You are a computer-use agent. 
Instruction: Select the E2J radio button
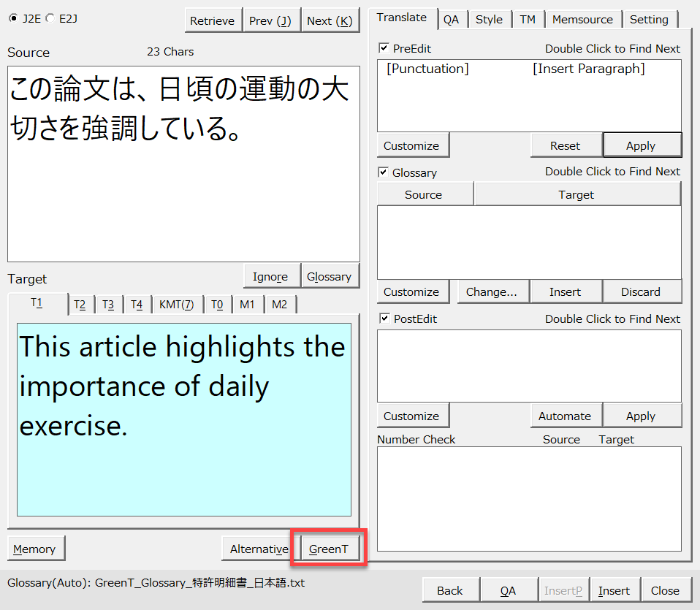[x=50, y=18]
